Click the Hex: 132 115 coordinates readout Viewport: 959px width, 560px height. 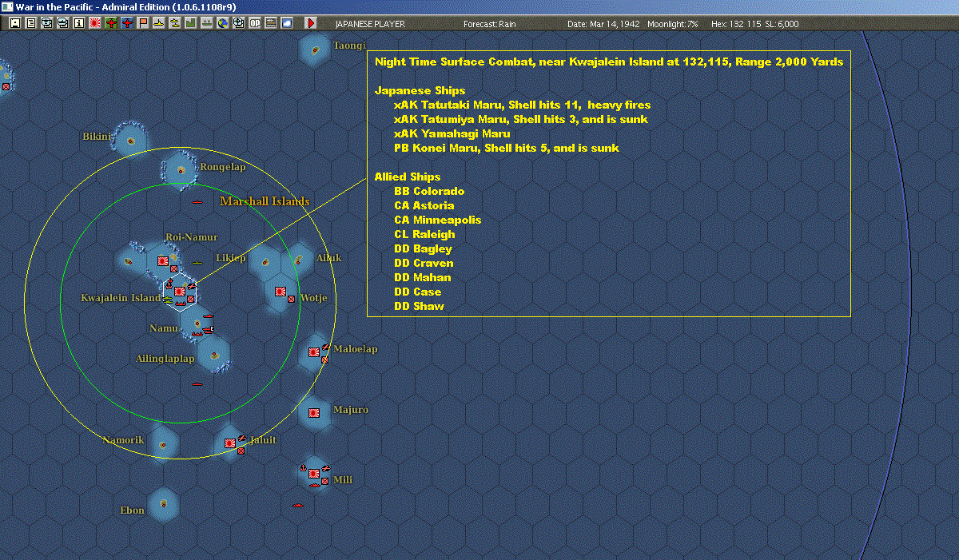click(x=736, y=24)
